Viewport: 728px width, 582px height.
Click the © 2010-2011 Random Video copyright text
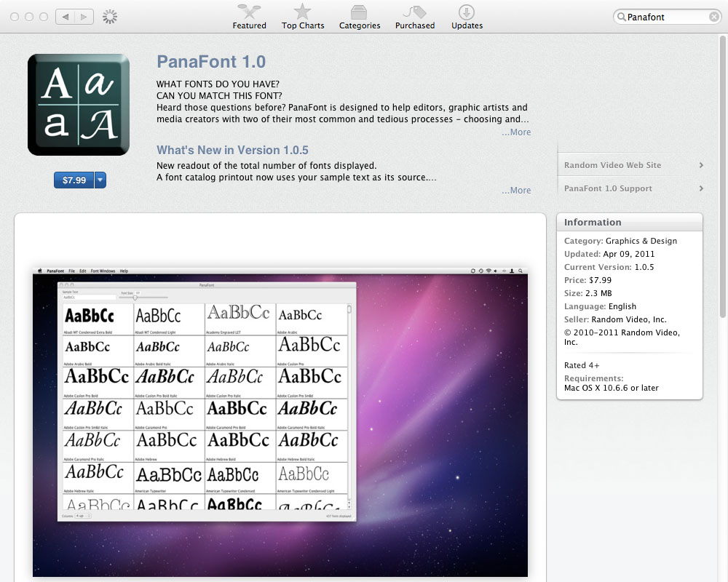(x=622, y=338)
